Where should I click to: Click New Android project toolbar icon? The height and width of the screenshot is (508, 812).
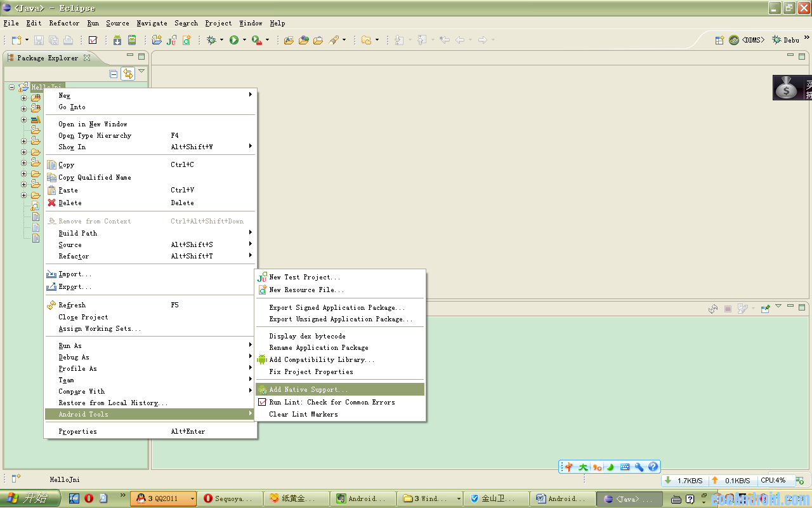(x=157, y=40)
